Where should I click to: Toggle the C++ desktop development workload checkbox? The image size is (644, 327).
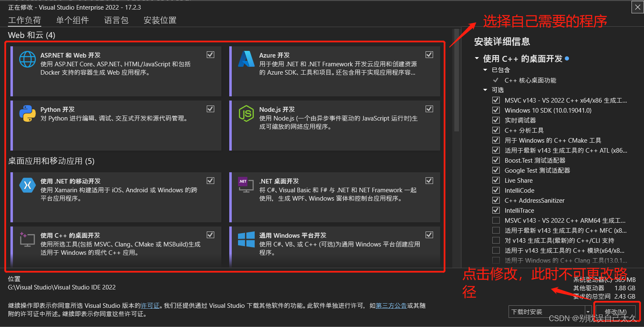coord(210,235)
